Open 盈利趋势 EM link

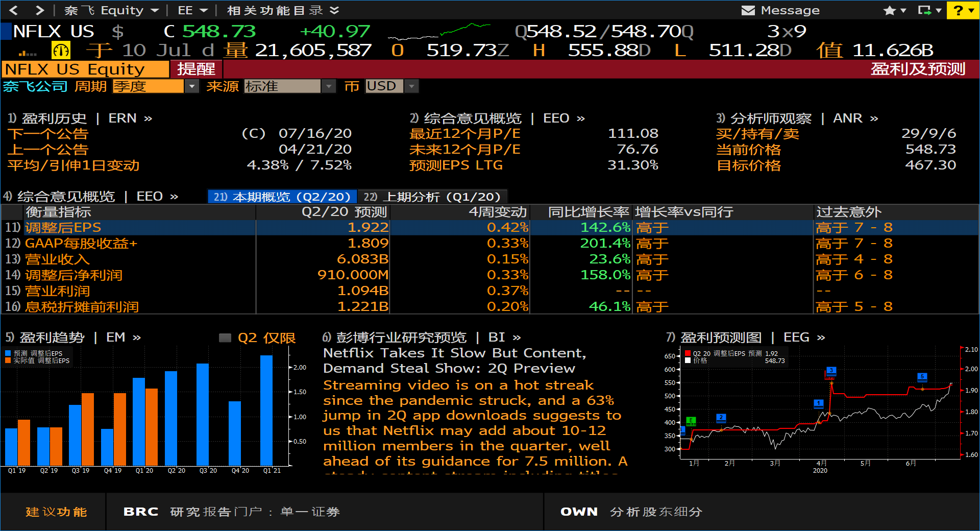click(73, 337)
